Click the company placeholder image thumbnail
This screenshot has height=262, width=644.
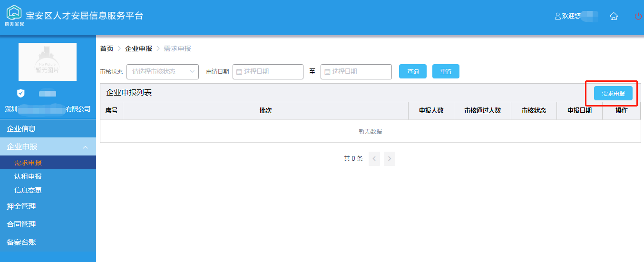tap(48, 62)
